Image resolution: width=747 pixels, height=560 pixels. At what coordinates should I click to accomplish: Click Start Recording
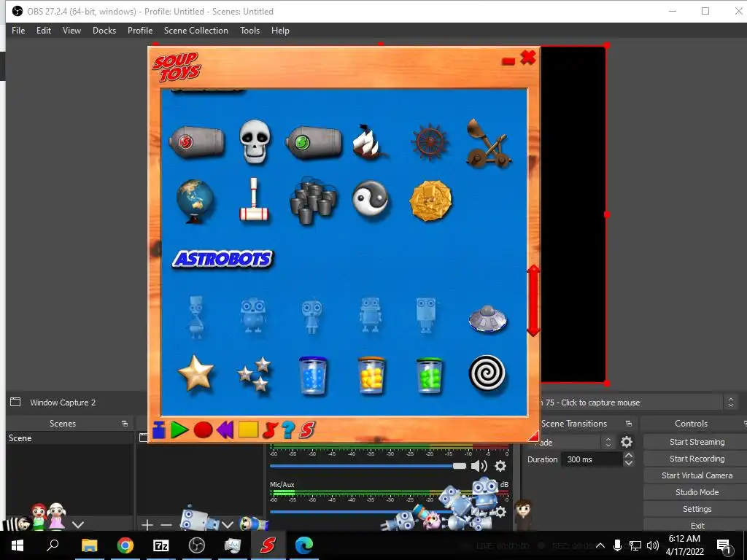(x=697, y=459)
